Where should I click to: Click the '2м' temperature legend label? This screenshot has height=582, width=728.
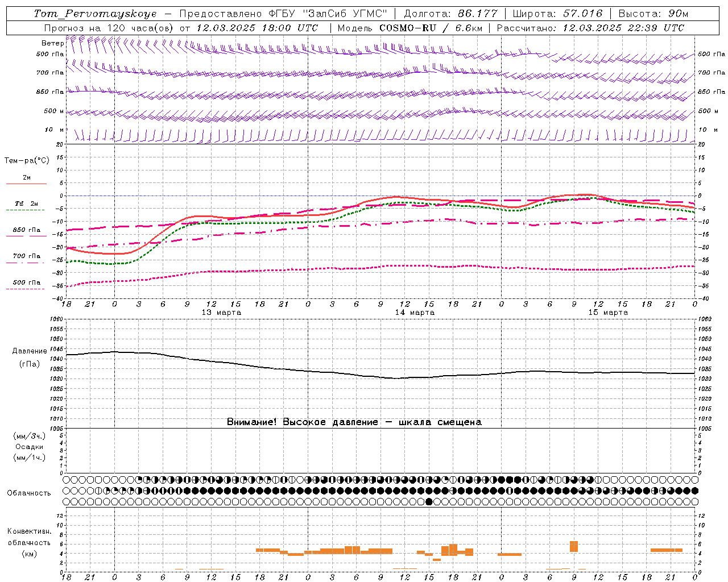(27, 178)
